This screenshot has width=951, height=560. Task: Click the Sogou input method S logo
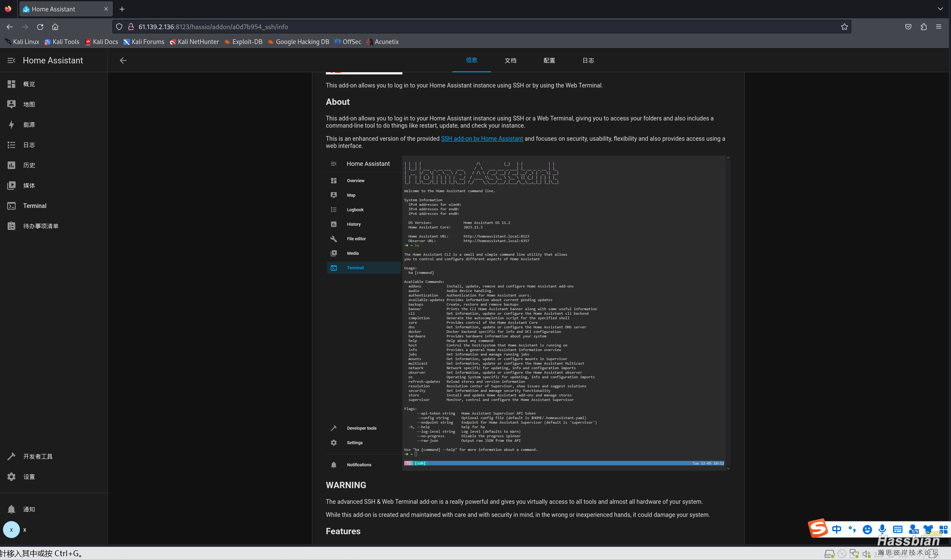818,528
